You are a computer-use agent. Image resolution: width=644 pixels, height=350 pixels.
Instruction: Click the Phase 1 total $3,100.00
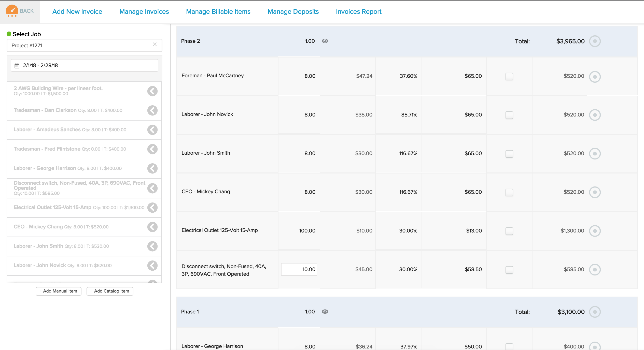click(571, 312)
